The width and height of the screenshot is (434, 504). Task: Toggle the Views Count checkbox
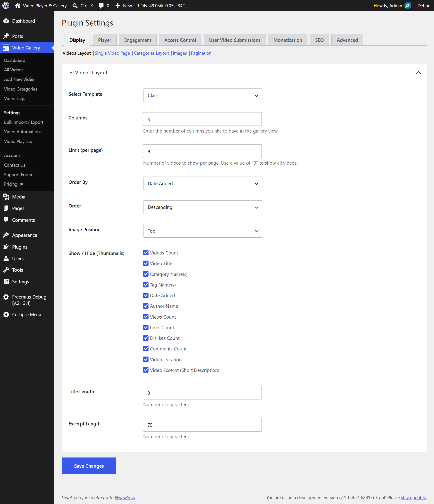(146, 317)
